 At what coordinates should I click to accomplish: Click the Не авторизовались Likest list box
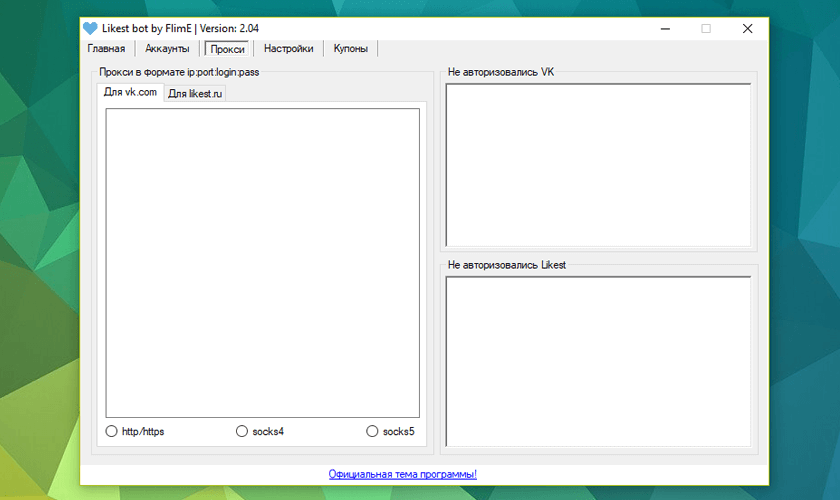(598, 361)
